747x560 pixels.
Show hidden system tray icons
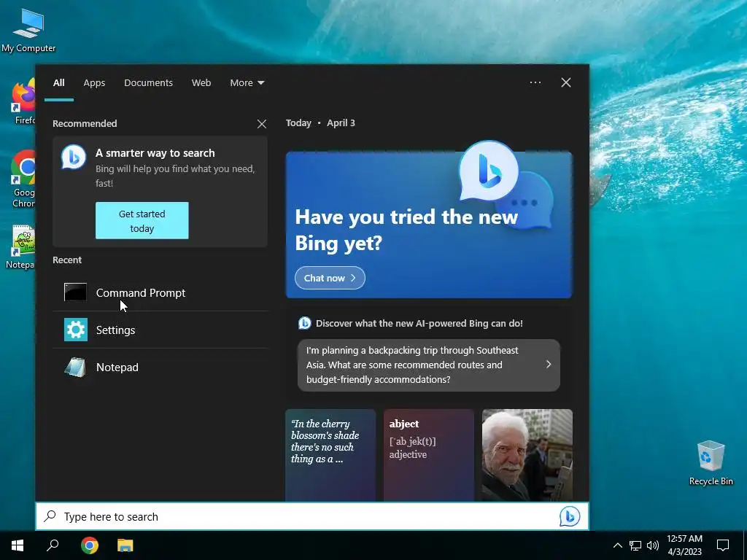[617, 545]
